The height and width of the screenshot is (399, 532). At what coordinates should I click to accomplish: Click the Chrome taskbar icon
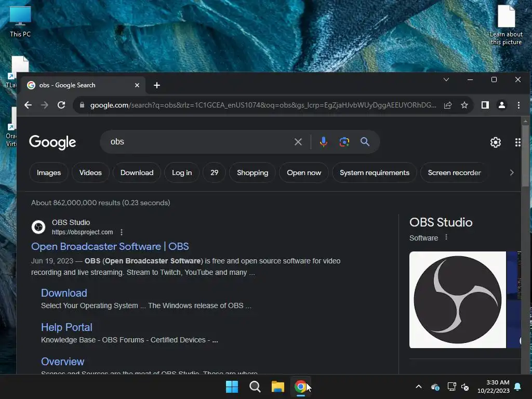(x=301, y=387)
